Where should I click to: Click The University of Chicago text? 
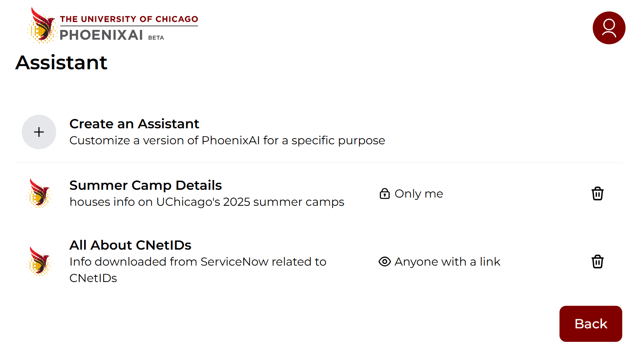(x=129, y=19)
